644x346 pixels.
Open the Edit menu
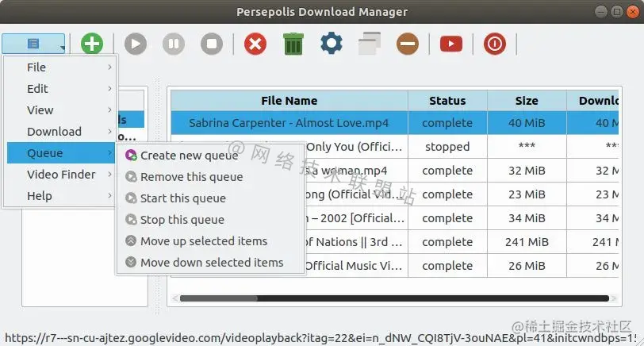click(60, 88)
